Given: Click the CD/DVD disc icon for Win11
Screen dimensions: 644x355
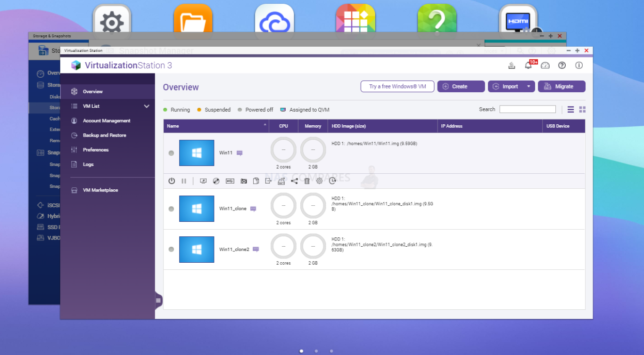Looking at the screenshot, I should pos(216,181).
